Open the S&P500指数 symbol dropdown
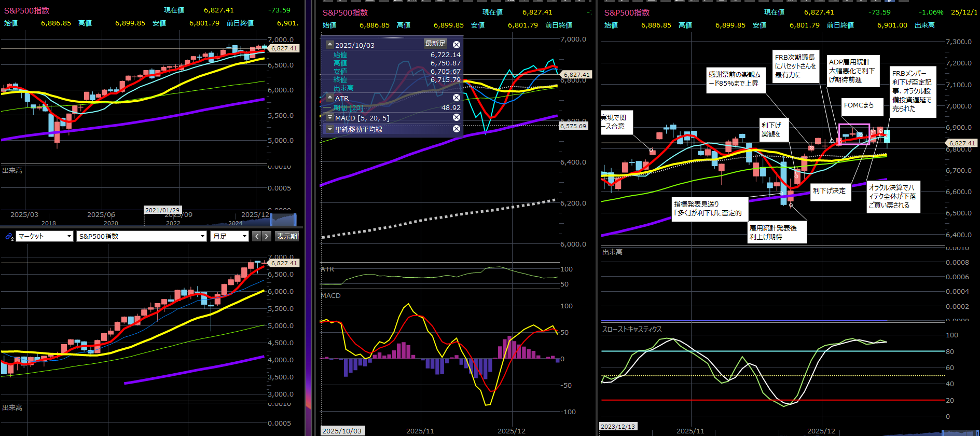The image size is (980, 436). tap(142, 236)
